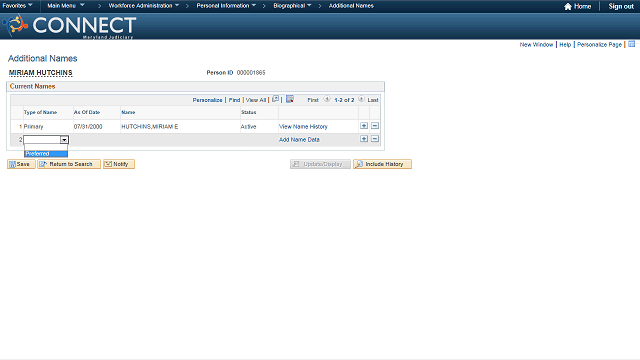The width and height of the screenshot is (640, 360).
Task: Click Last in grid navigation
Action: (373, 100)
